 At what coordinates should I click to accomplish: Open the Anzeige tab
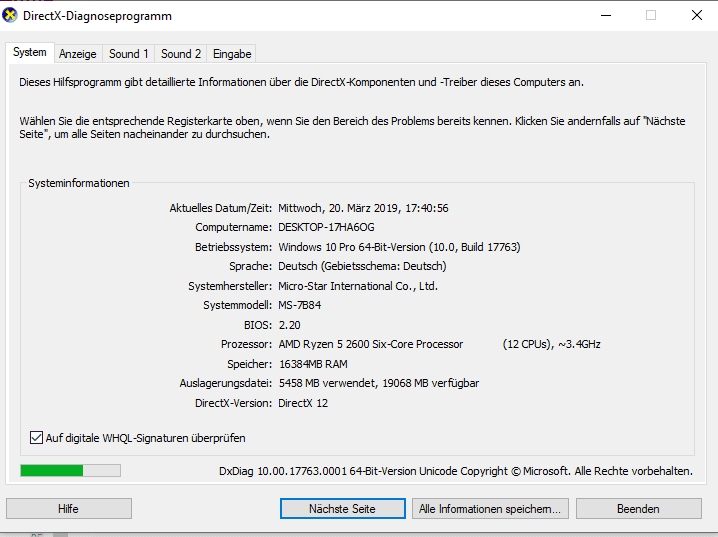[78, 54]
